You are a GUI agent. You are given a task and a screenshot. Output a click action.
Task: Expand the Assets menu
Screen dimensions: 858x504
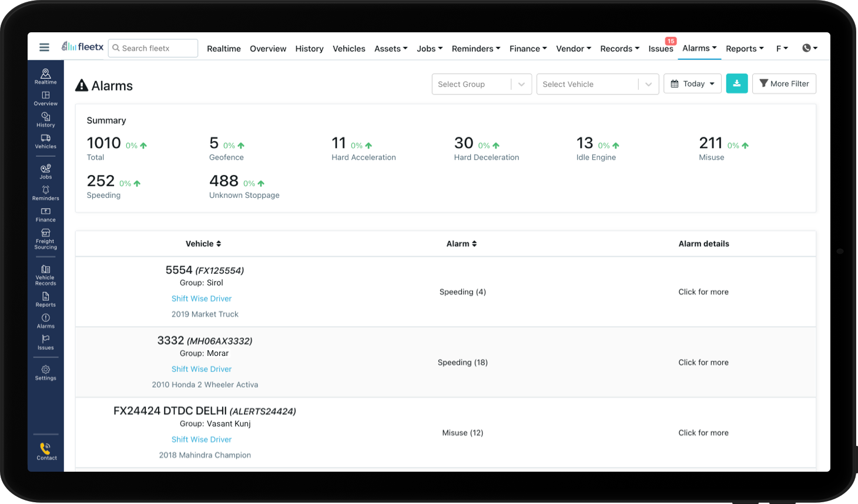coord(391,49)
